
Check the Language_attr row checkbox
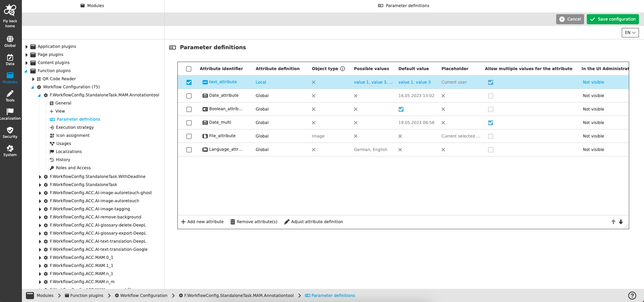tap(189, 150)
